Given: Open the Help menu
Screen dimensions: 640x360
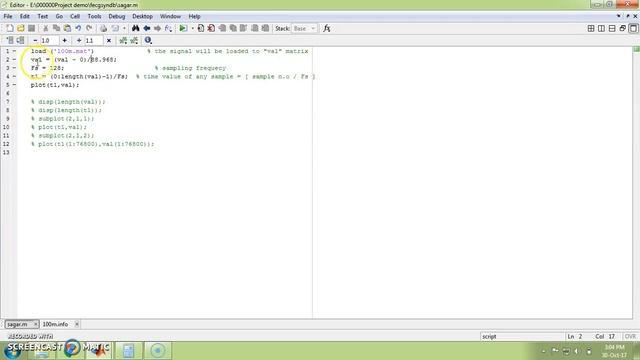Looking at the screenshot, I should click(x=194, y=16).
